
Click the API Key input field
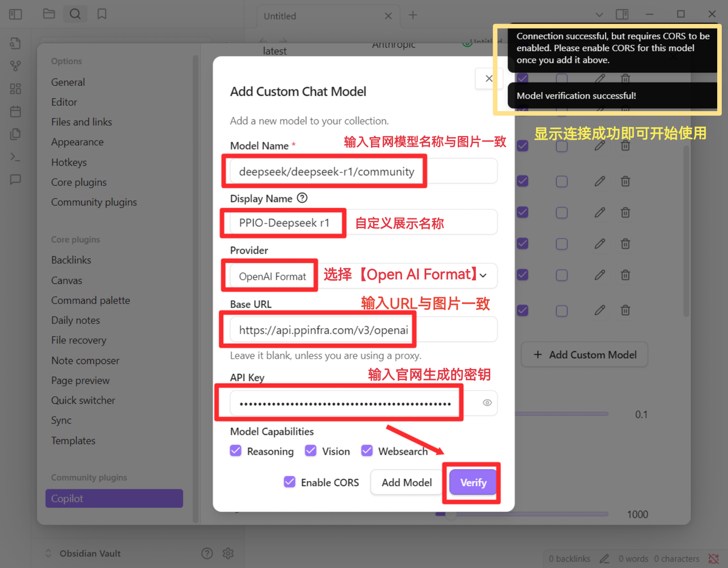click(363, 403)
